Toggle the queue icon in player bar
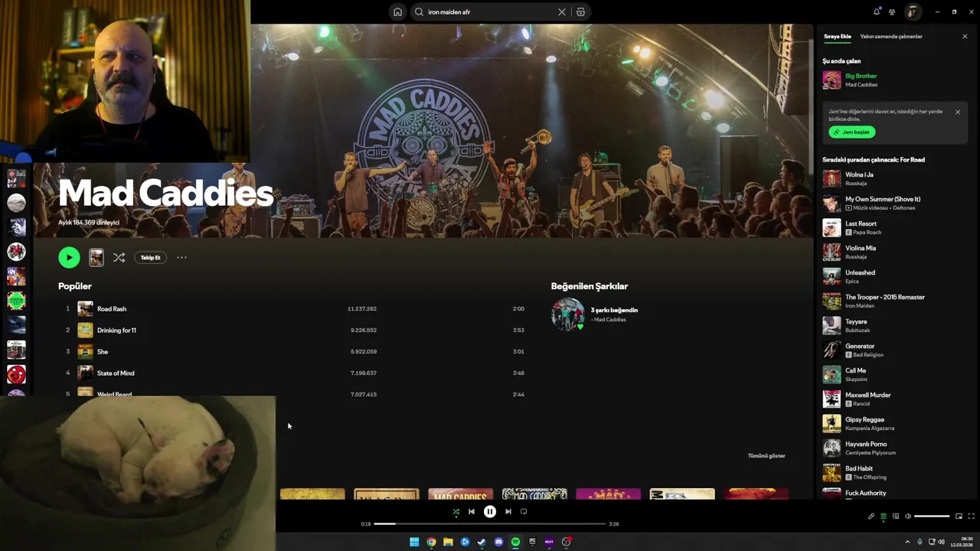This screenshot has width=980, height=551. pos(883,516)
